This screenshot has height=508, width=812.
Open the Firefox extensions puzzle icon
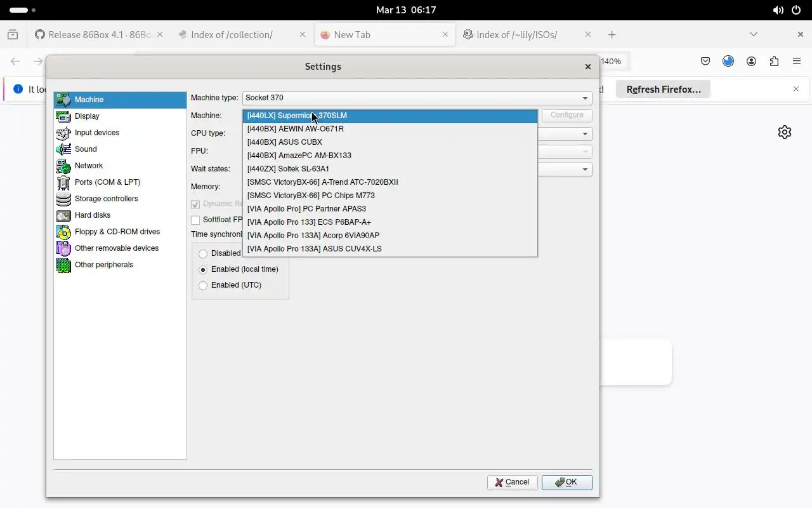tap(774, 62)
